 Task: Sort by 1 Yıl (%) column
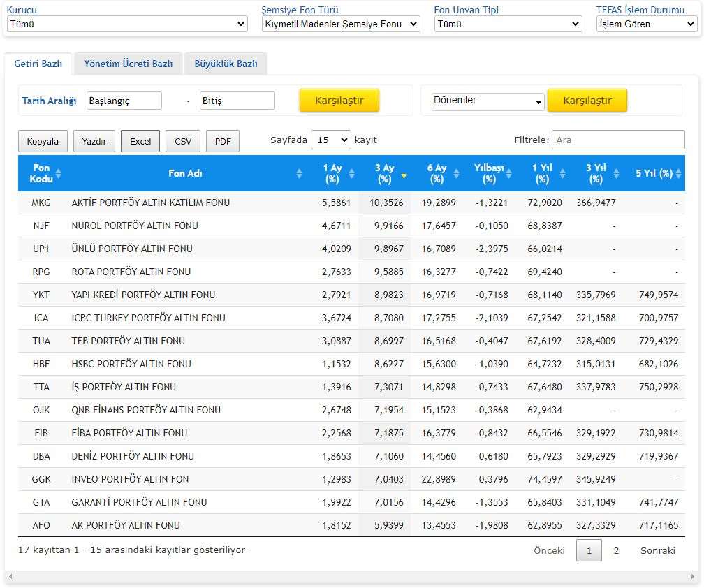(562, 174)
